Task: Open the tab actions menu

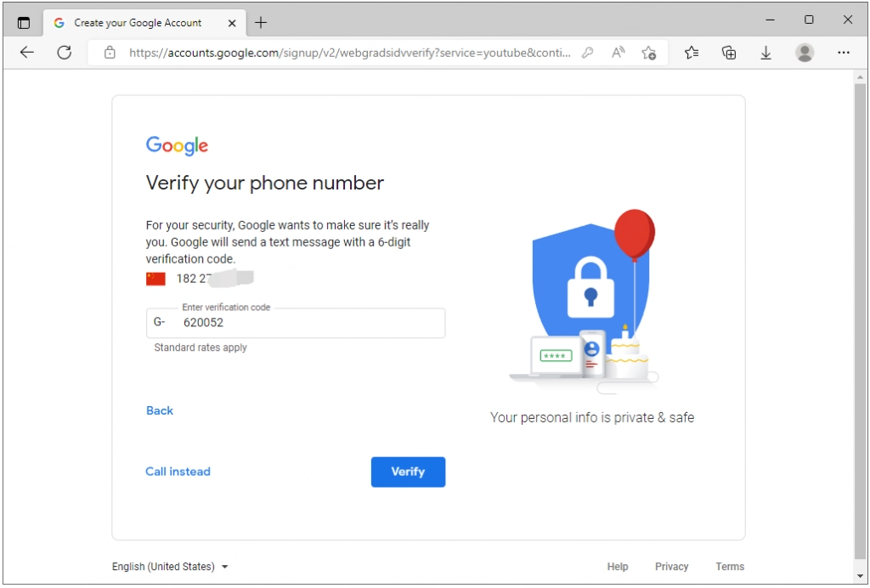Action: [23, 23]
